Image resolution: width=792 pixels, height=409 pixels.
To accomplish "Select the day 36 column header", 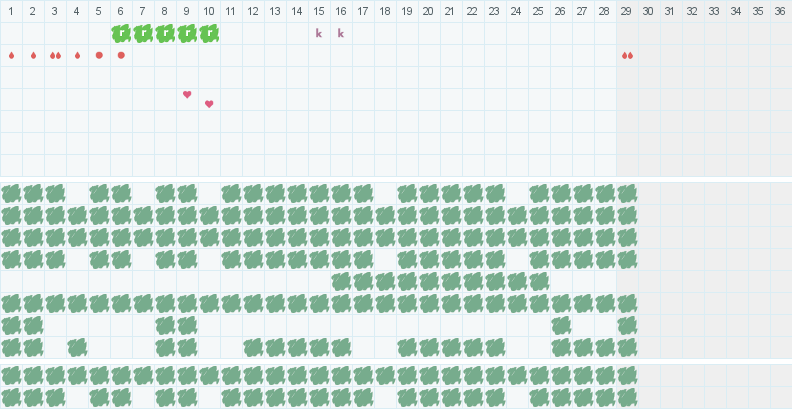I will point(781,11).
